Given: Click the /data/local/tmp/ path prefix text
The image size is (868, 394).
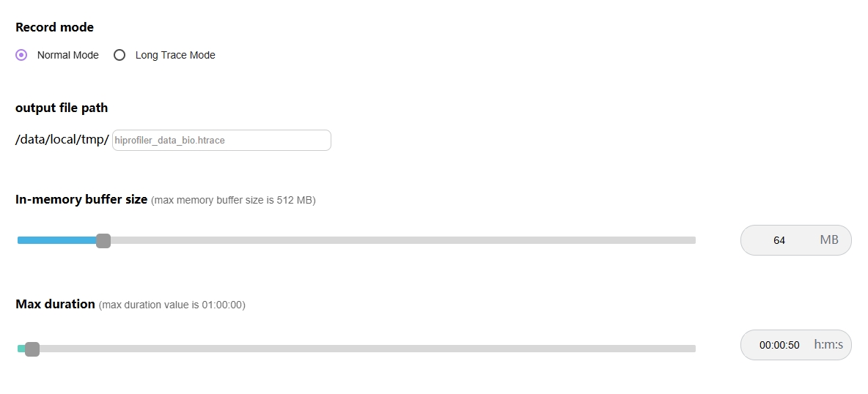Looking at the screenshot, I should click(62, 139).
